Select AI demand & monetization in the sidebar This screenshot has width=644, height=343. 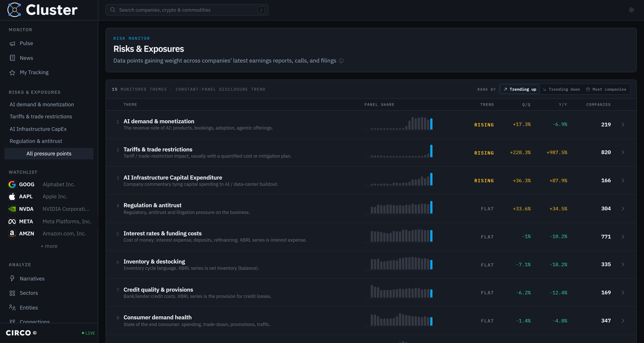coord(42,104)
